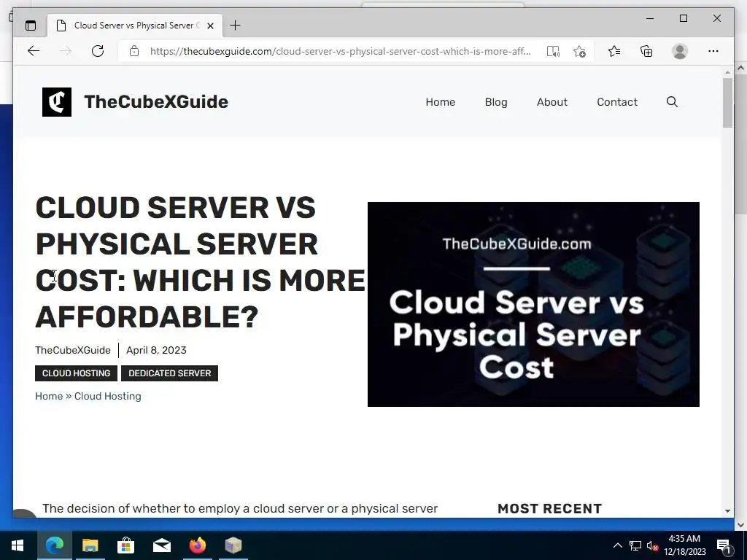This screenshot has width=747, height=560.
Task: Click the page scrollbar up arrow
Action: click(x=727, y=72)
